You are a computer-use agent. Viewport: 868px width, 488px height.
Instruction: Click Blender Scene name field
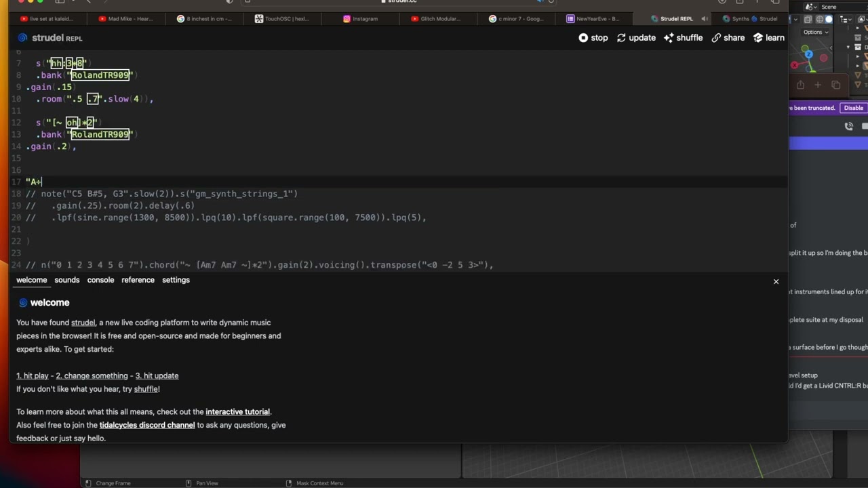[x=844, y=7]
